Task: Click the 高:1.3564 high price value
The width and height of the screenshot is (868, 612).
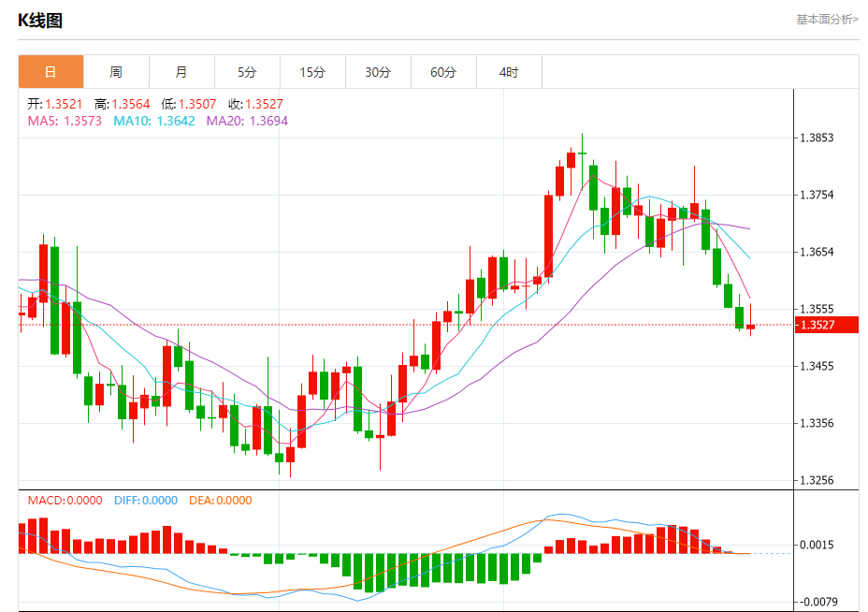Action: coord(123,104)
